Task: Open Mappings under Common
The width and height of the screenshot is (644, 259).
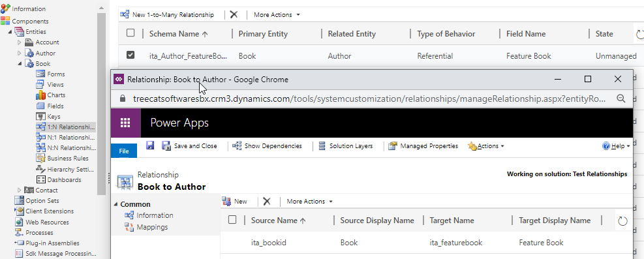Action: click(147, 227)
